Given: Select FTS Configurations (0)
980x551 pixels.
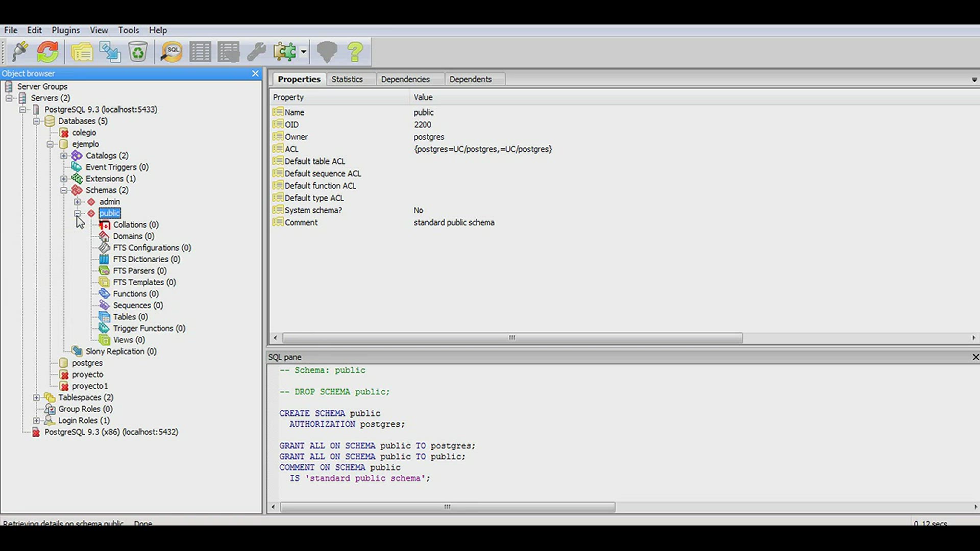Looking at the screenshot, I should coord(152,247).
